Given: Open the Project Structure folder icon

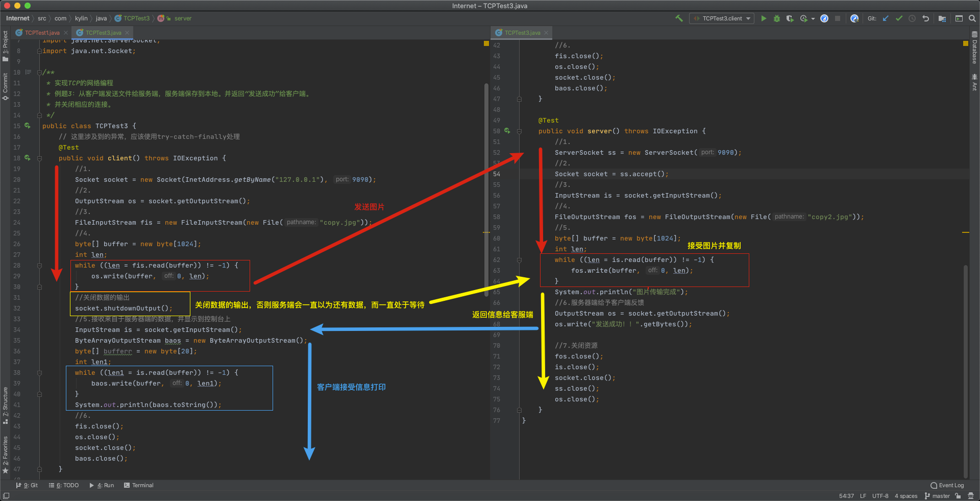Looking at the screenshot, I should 942,18.
